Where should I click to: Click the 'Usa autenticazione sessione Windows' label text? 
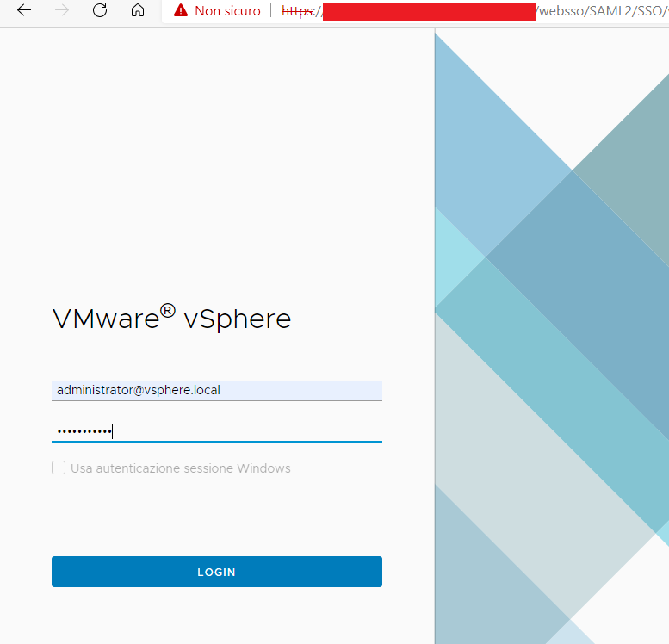tap(181, 468)
